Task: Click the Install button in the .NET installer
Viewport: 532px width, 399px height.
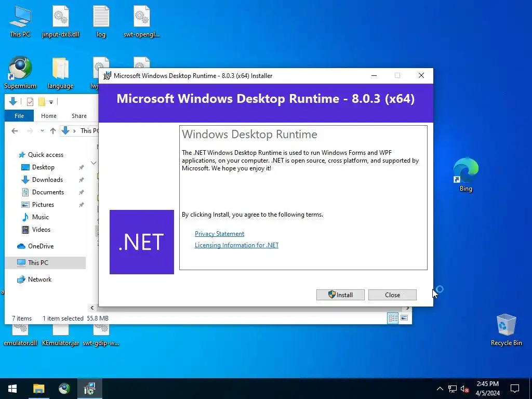Action: (340, 295)
